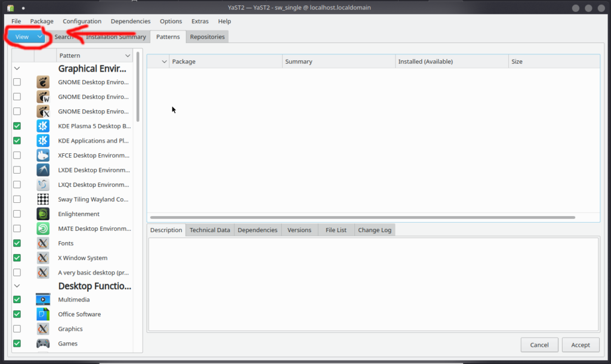The height and width of the screenshot is (364, 611).
Task: Open the File menu
Action: [x=16, y=21]
